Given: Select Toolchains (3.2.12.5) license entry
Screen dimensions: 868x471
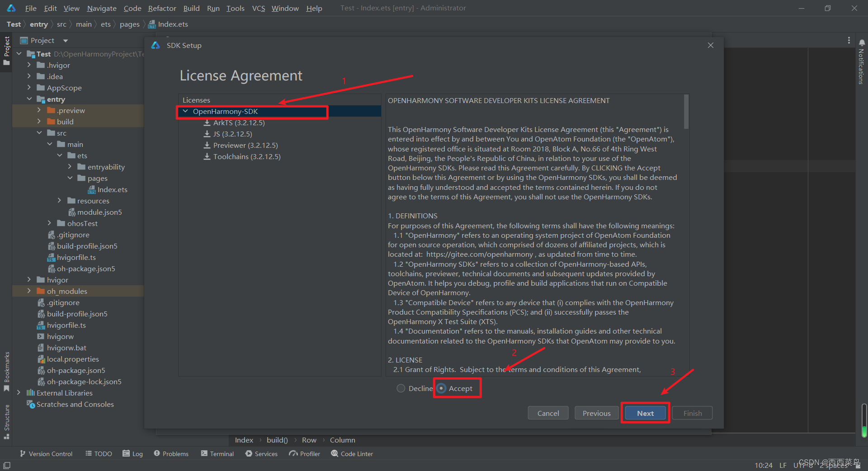Looking at the screenshot, I should (247, 156).
